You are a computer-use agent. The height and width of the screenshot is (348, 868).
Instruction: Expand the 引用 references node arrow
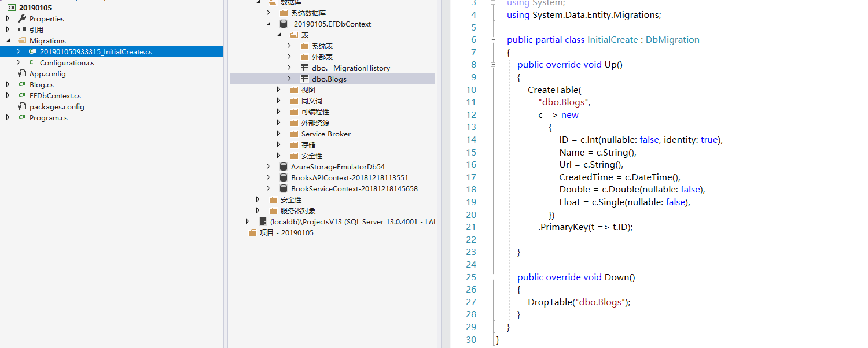click(x=8, y=29)
